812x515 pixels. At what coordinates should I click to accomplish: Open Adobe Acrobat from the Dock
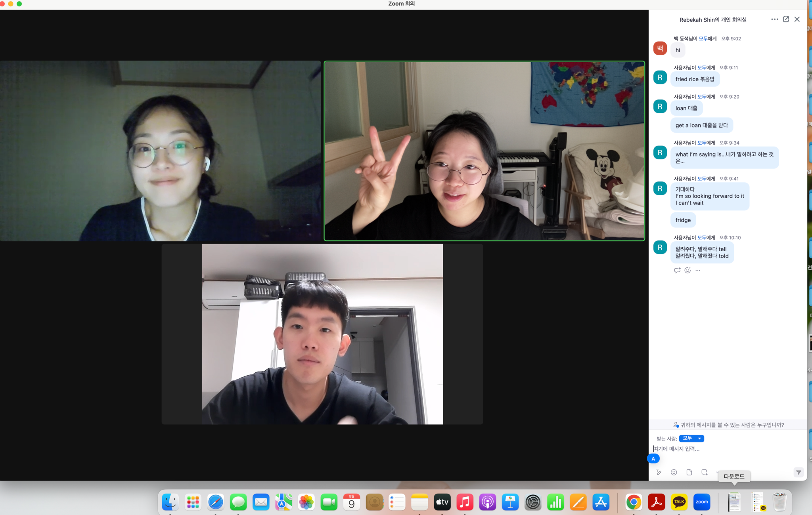657,502
